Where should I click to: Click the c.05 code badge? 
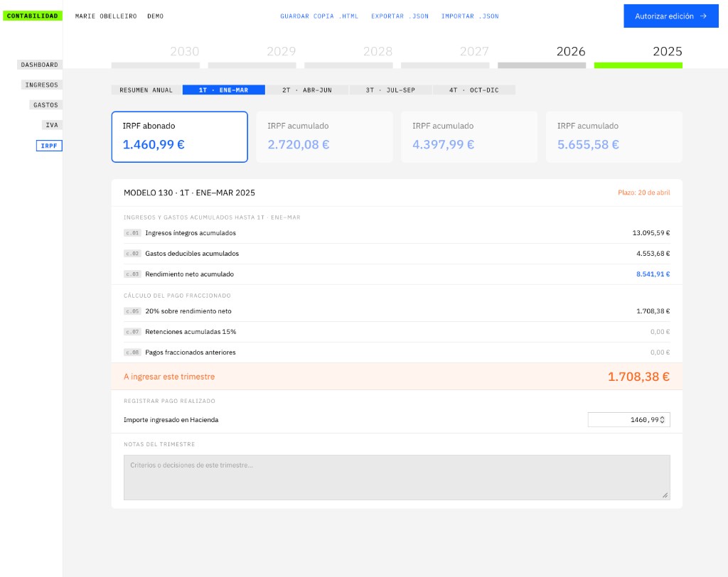click(132, 311)
